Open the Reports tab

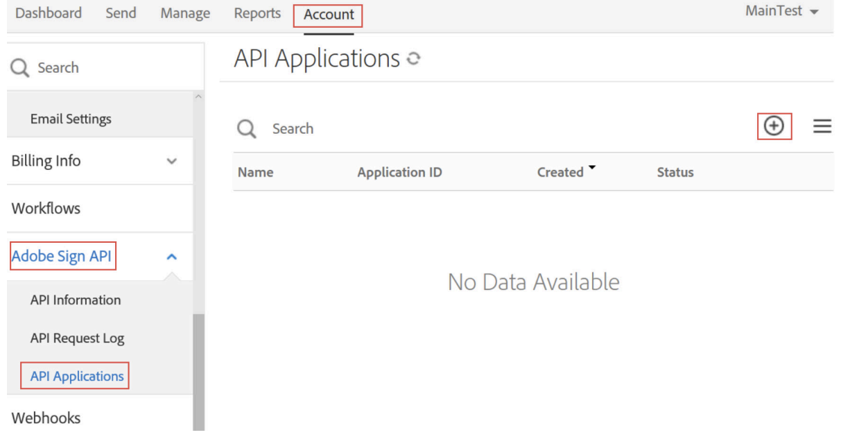(257, 13)
